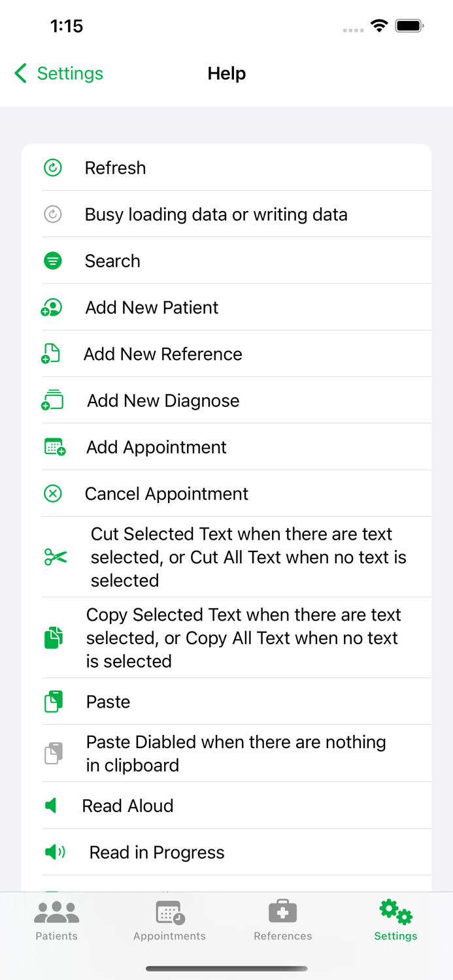This screenshot has height=980, width=453.
Task: Select the Search icon
Action: 53,261
